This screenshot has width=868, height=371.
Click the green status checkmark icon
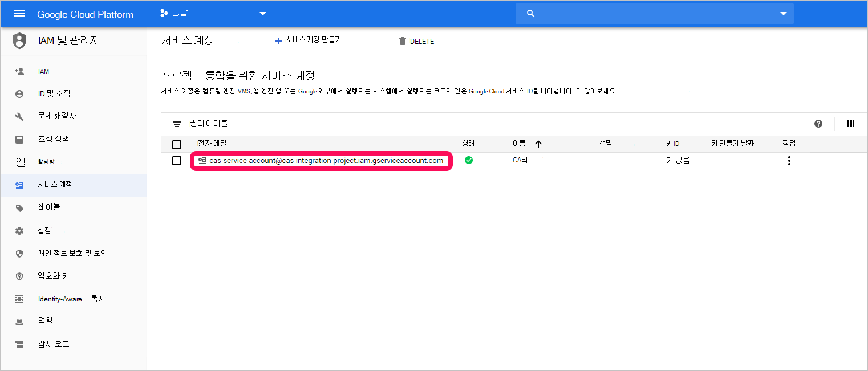[x=469, y=161]
